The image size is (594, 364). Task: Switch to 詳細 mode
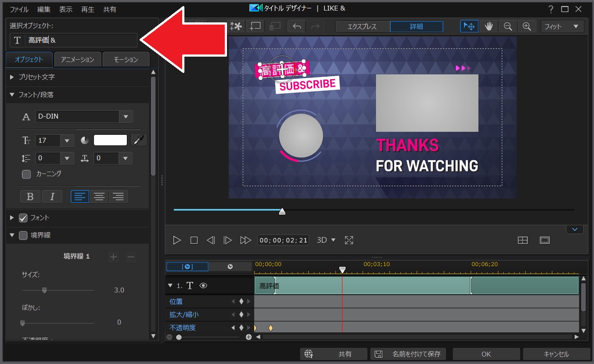pyautogui.click(x=417, y=26)
